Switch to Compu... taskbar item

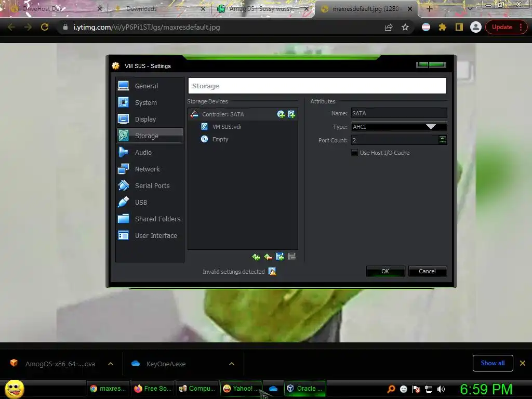(x=197, y=389)
